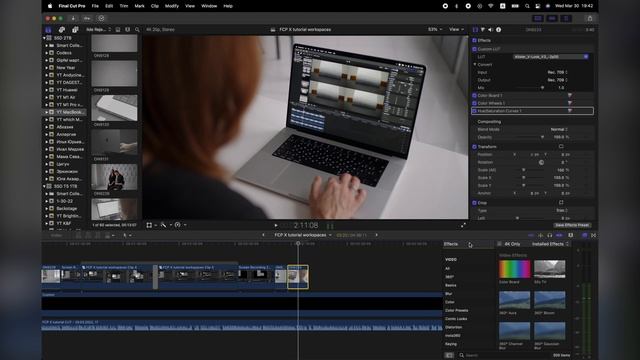The width and height of the screenshot is (640, 360).
Task: Open the LUT selection dropdown
Action: pyautogui.click(x=551, y=57)
